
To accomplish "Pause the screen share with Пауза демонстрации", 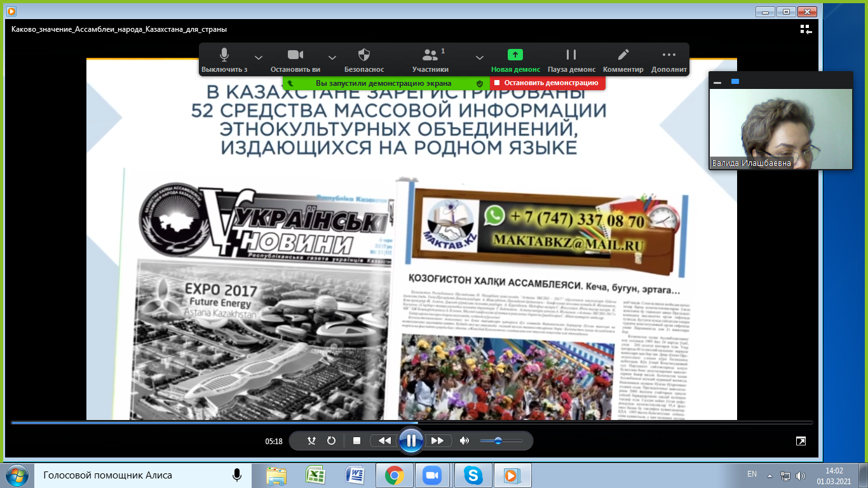I will tap(571, 60).
